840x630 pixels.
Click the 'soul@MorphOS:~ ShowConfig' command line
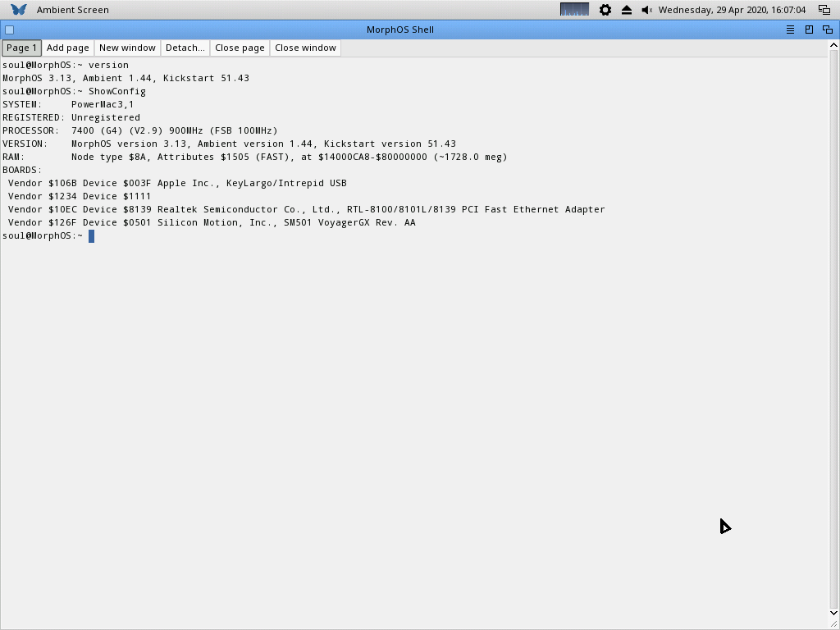[74, 91]
